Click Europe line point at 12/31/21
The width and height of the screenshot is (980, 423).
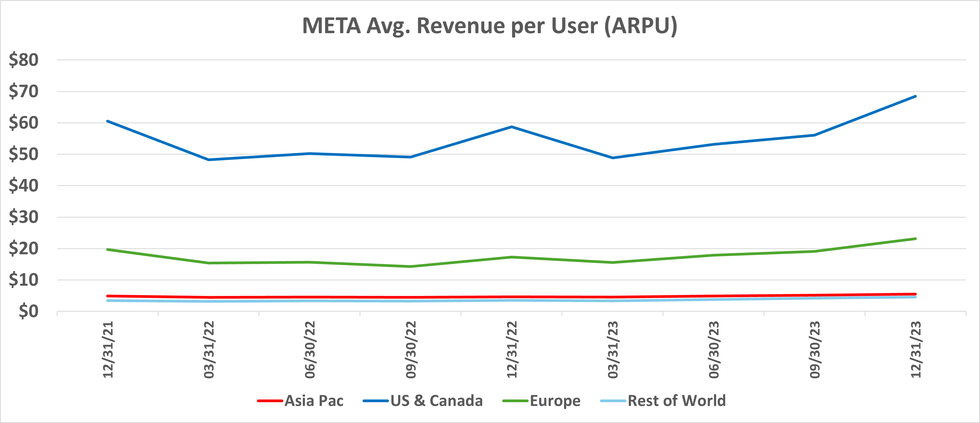pos(108,250)
